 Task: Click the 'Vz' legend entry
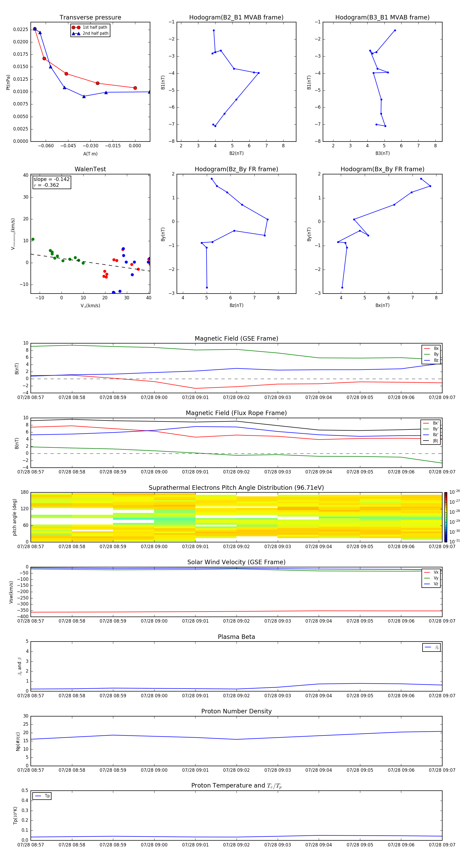click(431, 584)
